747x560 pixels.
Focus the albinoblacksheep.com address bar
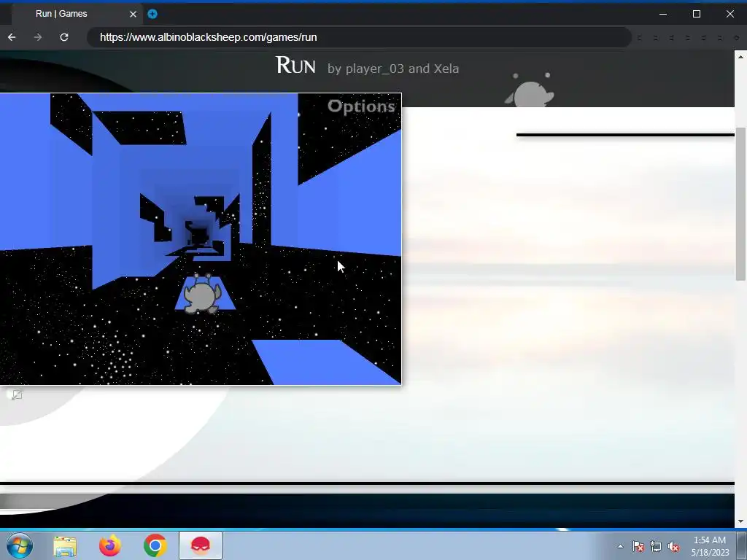[x=360, y=37]
